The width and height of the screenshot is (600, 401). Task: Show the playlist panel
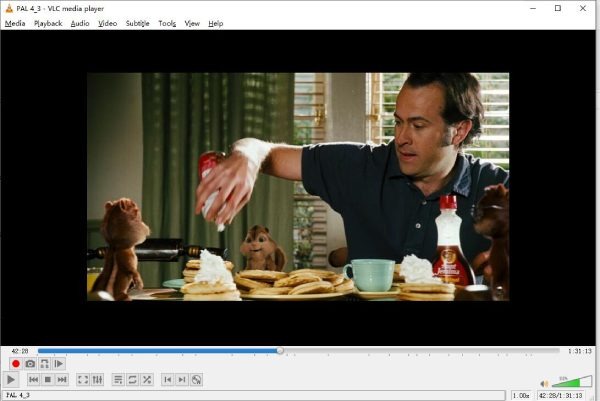click(118, 380)
